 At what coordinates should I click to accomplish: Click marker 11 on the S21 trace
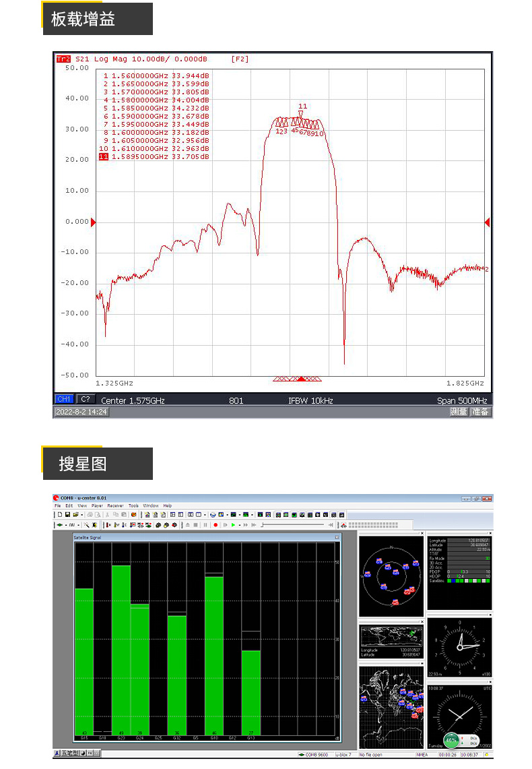coord(301,113)
